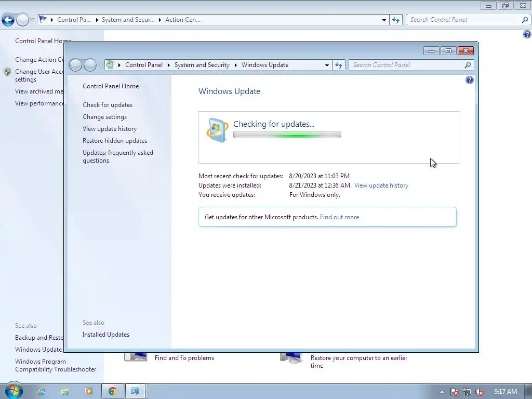
Task: Click System and Security breadcrumb in Windows Update
Action: (x=202, y=65)
